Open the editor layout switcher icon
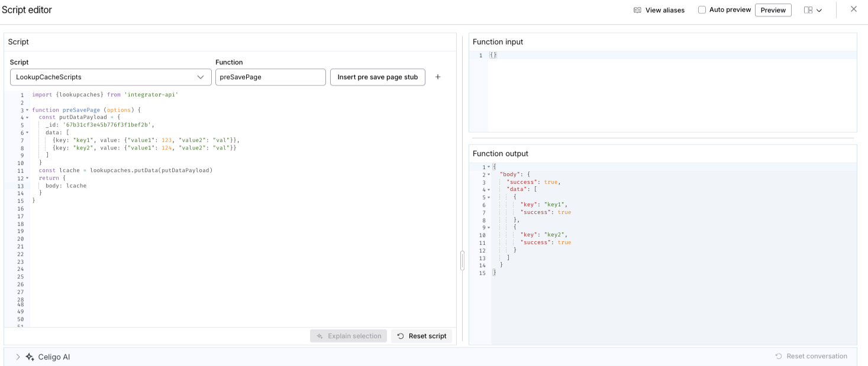 click(x=808, y=10)
